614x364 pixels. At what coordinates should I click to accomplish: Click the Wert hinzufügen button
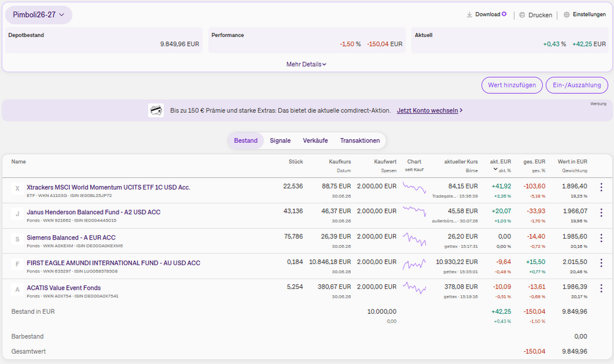512,85
